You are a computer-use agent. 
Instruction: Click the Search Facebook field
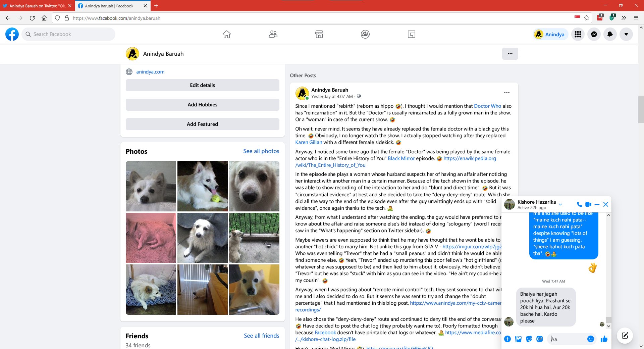click(68, 34)
